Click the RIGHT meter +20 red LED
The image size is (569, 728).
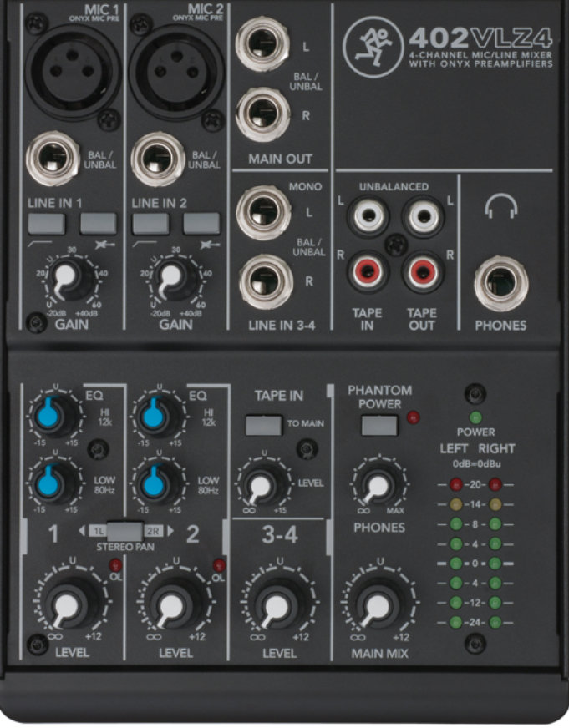pos(495,485)
